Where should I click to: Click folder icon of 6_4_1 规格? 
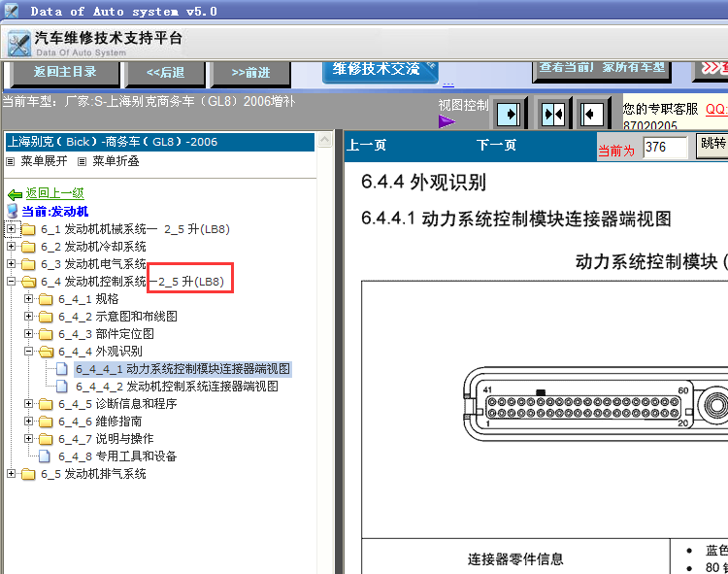pyautogui.click(x=46, y=299)
